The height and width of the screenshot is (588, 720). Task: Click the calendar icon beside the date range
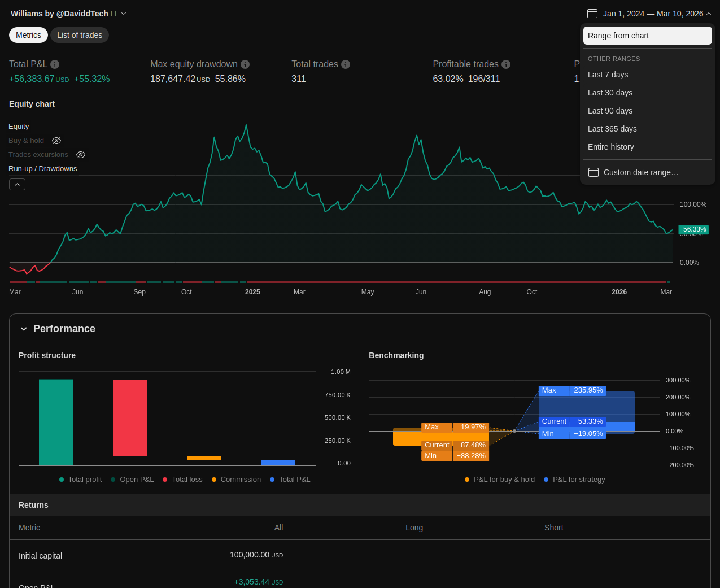point(592,14)
